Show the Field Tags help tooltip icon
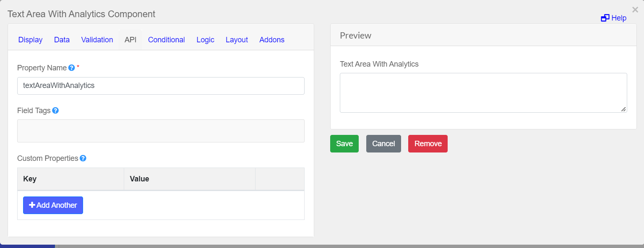The height and width of the screenshot is (248, 644). (55, 111)
